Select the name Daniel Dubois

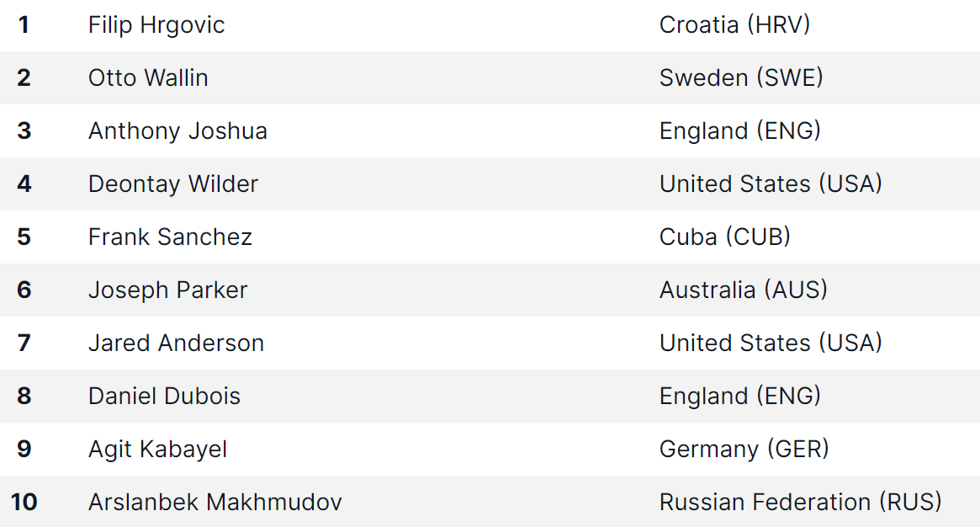(164, 396)
